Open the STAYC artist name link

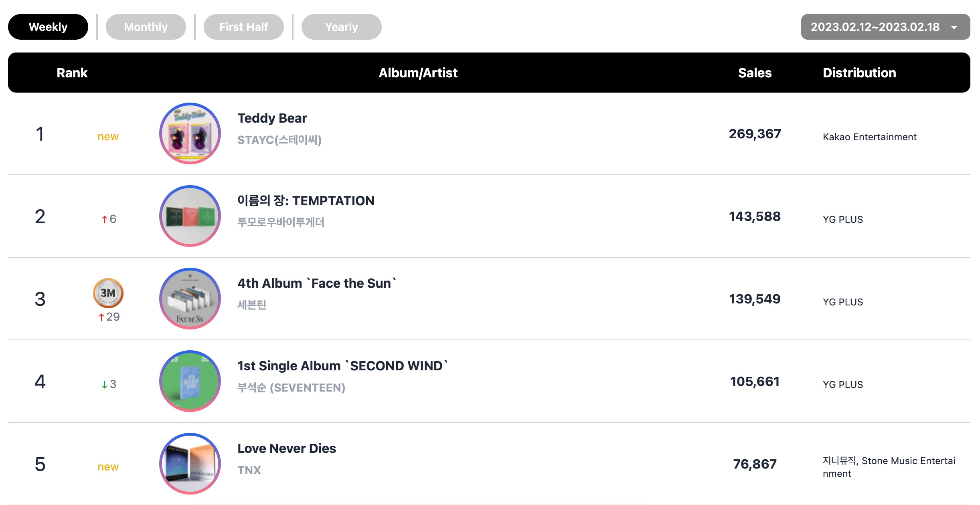pos(279,140)
